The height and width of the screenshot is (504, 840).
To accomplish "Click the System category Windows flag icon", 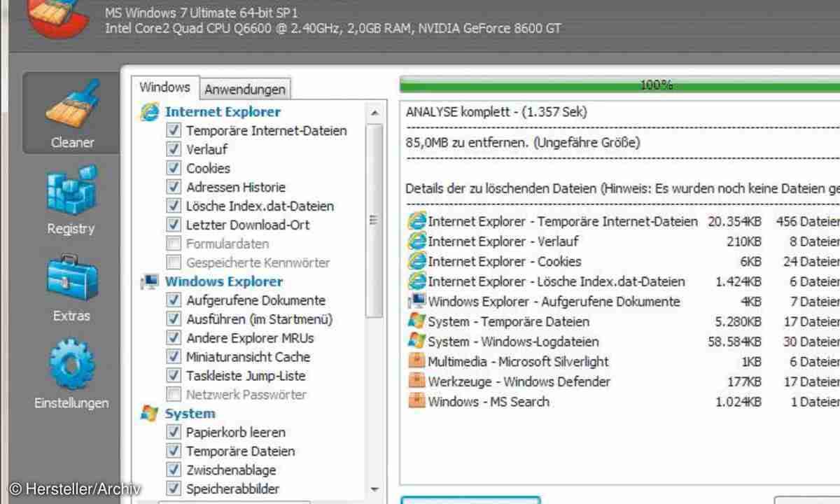I will (x=149, y=414).
